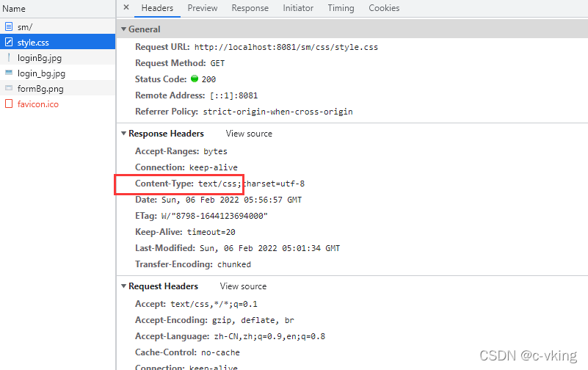Image resolution: width=588 pixels, height=370 pixels.
Task: Click the green status code indicator
Action: [195, 79]
